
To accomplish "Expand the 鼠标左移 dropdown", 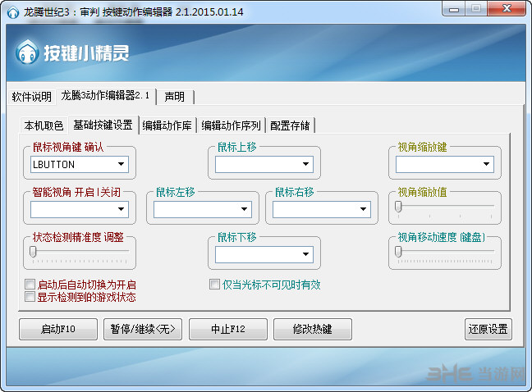I will [x=203, y=209].
